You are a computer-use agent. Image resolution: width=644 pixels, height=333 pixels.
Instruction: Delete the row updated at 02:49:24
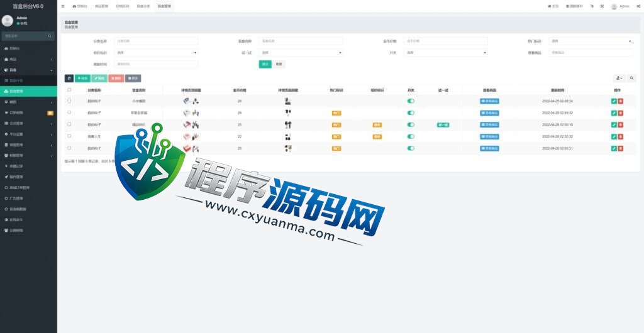point(621,101)
